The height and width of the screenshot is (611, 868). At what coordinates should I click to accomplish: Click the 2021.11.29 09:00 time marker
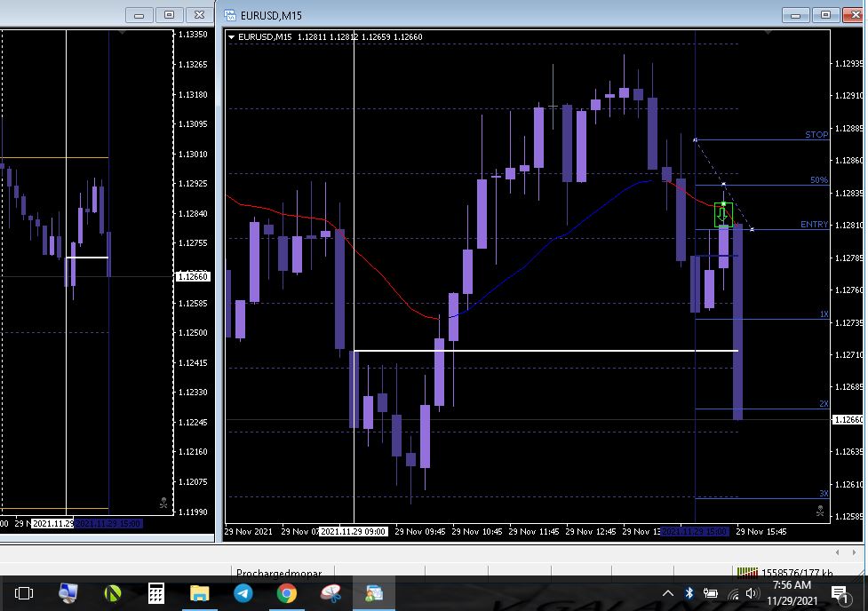pos(354,531)
